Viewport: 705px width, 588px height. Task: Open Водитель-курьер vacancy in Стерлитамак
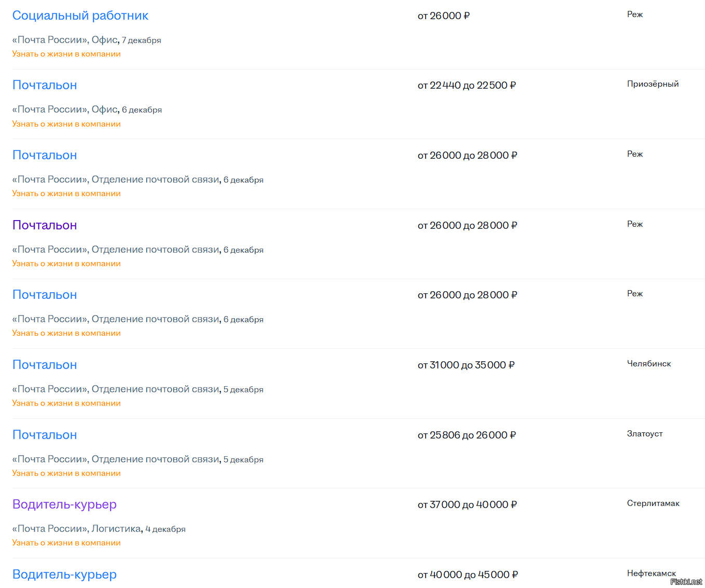64,504
